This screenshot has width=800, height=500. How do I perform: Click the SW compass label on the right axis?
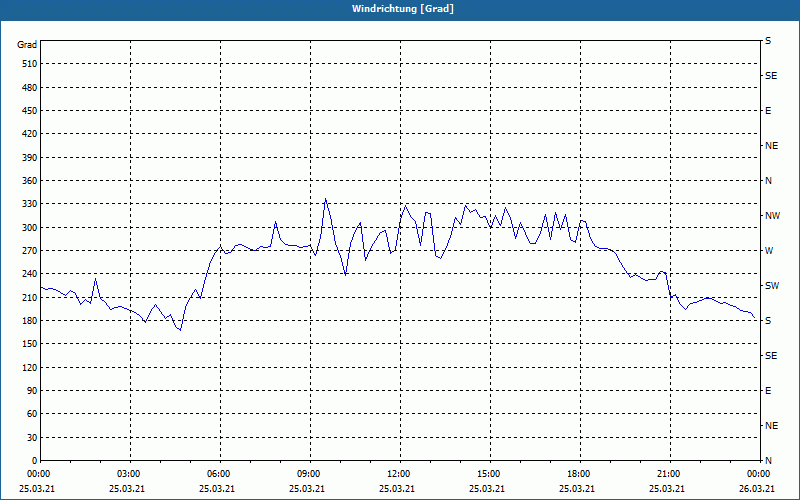772,286
